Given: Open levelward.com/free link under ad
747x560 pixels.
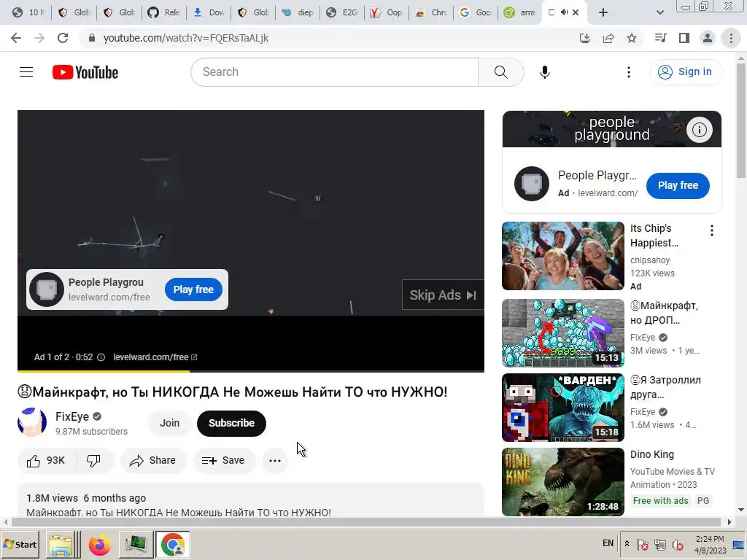Looking at the screenshot, I should pos(155,357).
